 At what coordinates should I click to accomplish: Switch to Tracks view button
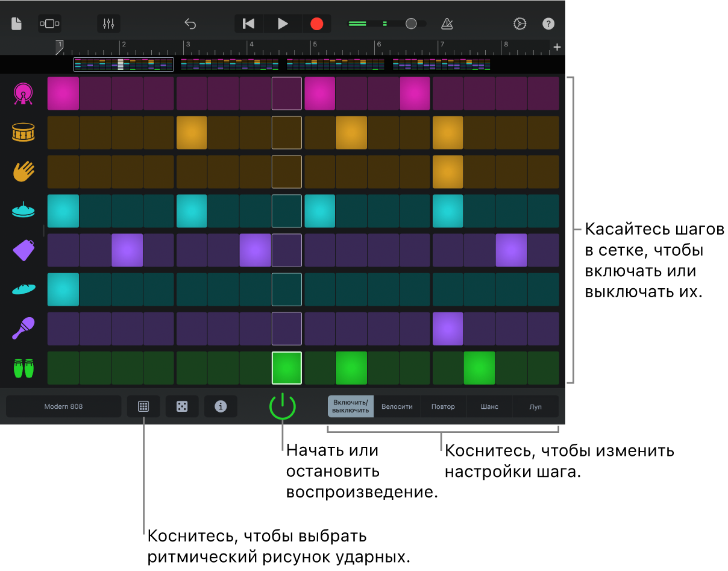click(x=49, y=24)
